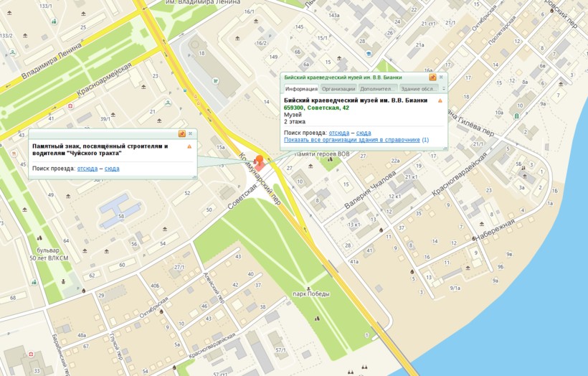Click building number 143а label
The image size is (588, 376).
coord(333,15)
